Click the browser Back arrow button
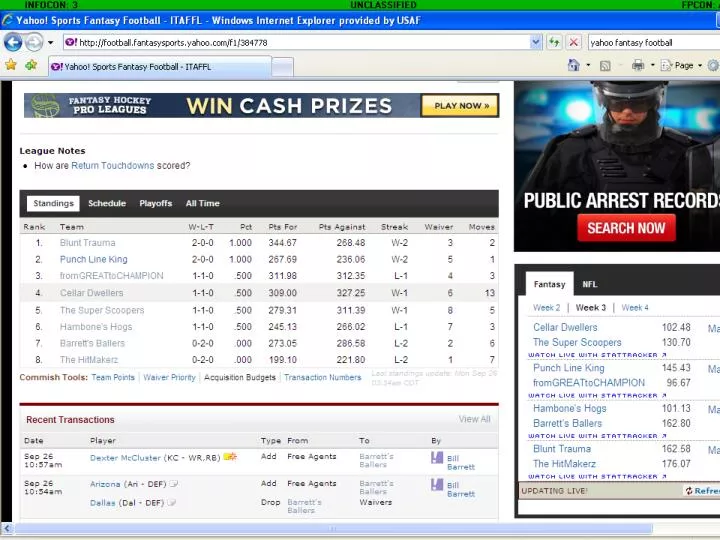Image resolution: width=720 pixels, height=540 pixels. (x=13, y=43)
